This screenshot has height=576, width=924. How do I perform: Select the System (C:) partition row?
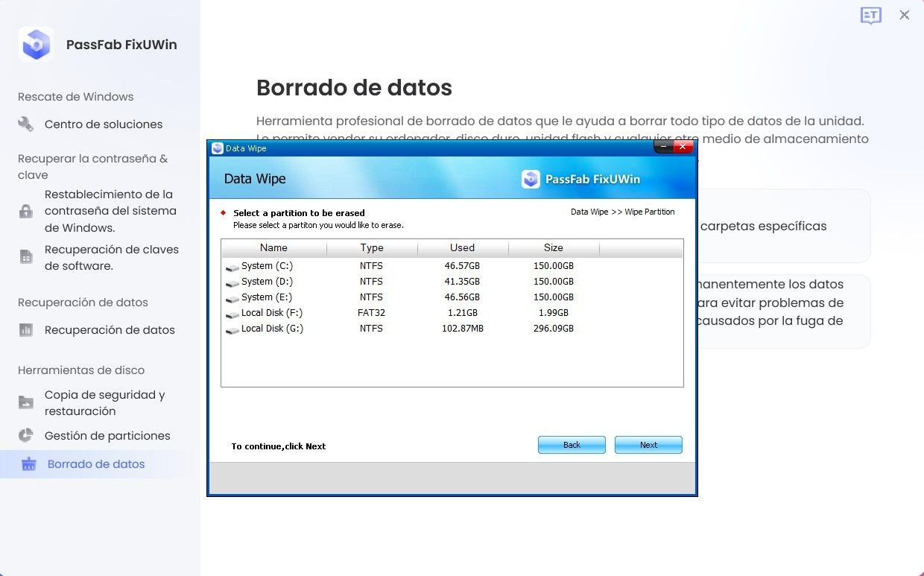click(267, 266)
